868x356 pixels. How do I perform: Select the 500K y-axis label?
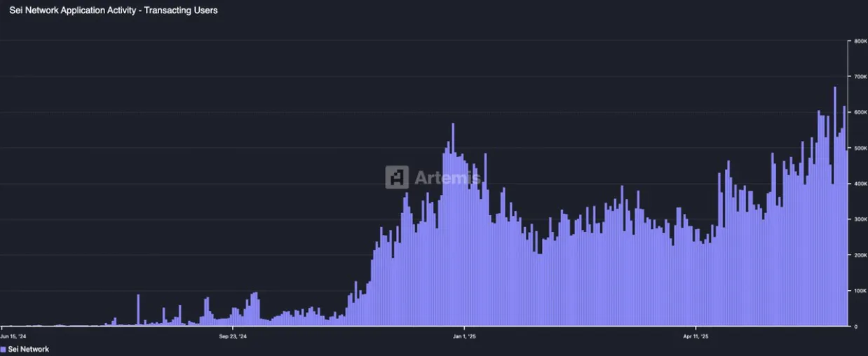tap(860, 148)
